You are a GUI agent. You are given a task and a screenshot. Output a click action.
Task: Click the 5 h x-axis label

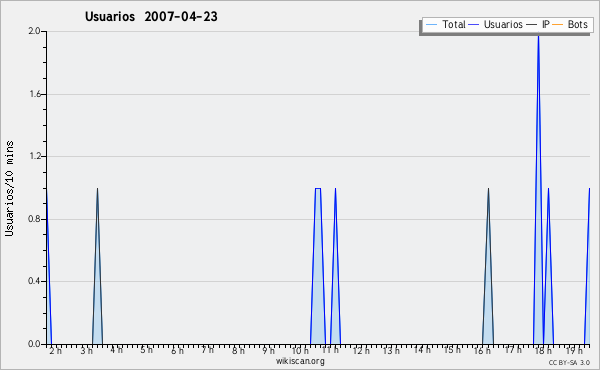coord(147,350)
